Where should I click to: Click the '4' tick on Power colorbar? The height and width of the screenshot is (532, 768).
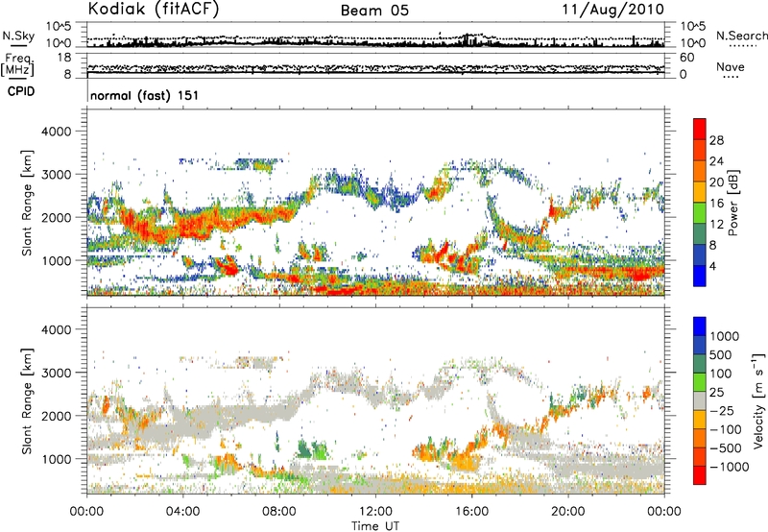click(713, 266)
